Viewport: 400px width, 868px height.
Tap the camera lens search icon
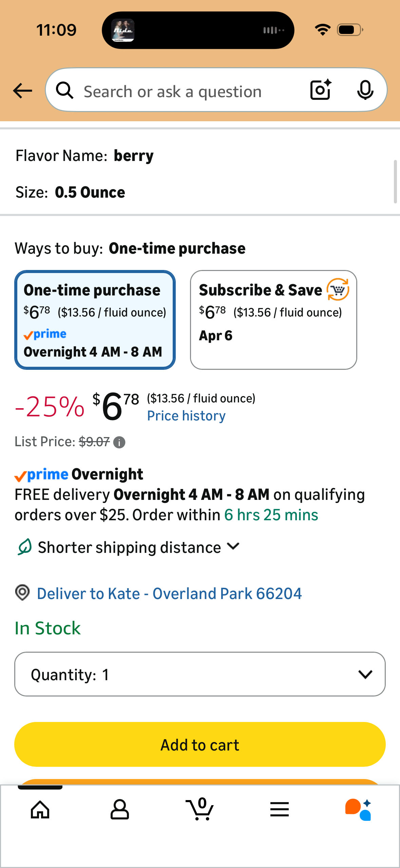click(x=321, y=90)
